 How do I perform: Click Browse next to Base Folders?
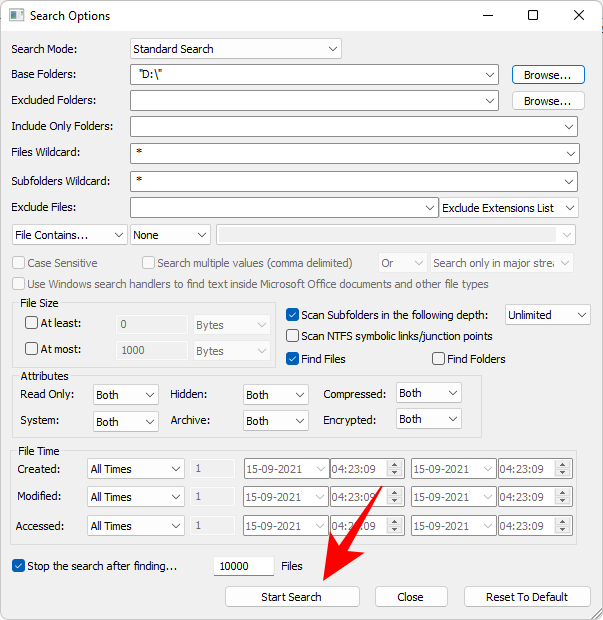click(x=547, y=75)
